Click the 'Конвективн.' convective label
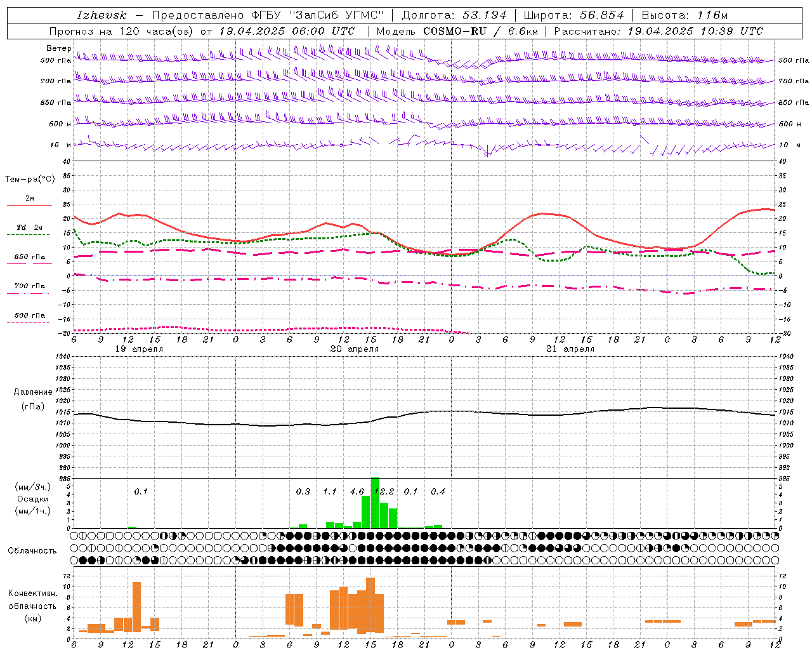The height and width of the screenshot is (650, 812). coord(32,594)
